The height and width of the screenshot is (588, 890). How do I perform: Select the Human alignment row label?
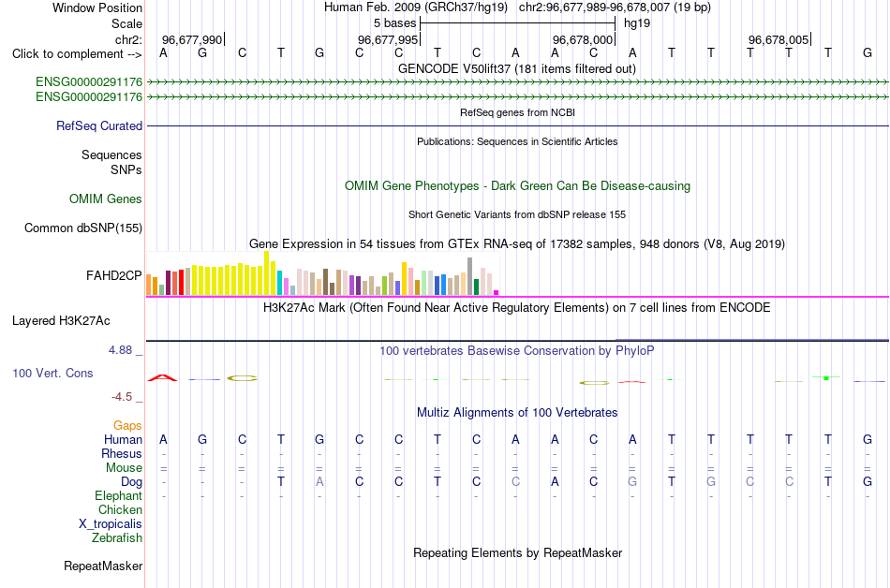[x=123, y=439]
